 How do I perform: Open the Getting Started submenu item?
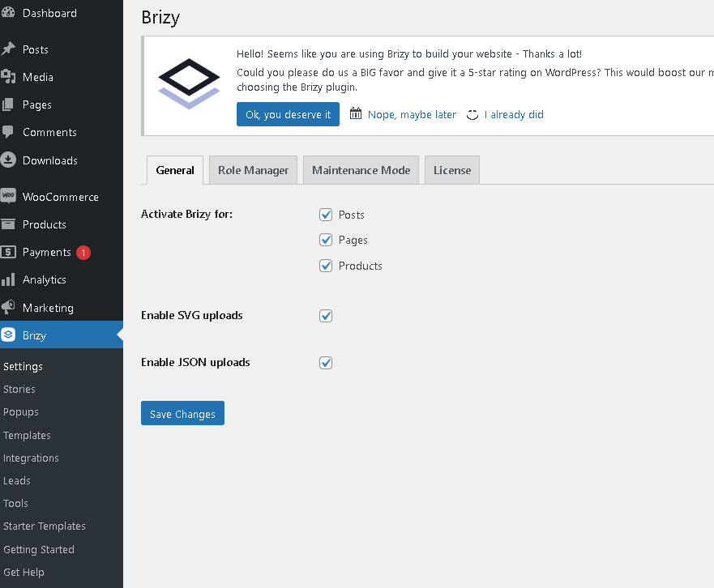[x=39, y=549]
